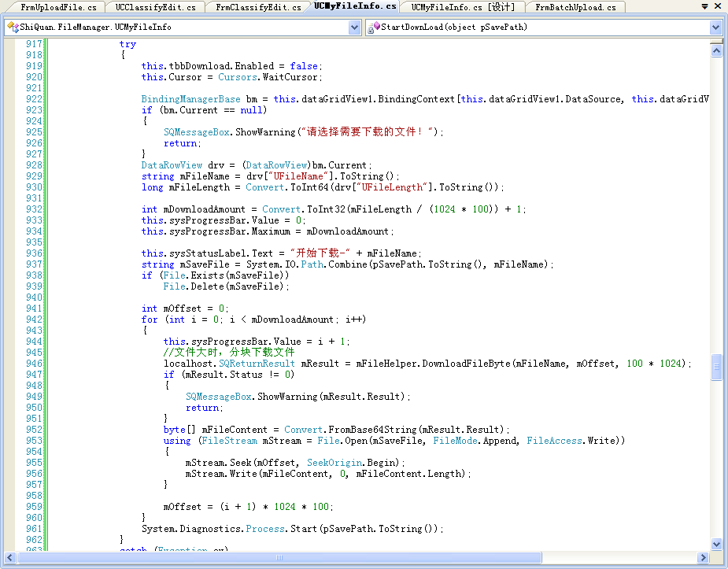This screenshot has height=569, width=728.
Task: Click line number 942
Action: click(x=34, y=320)
